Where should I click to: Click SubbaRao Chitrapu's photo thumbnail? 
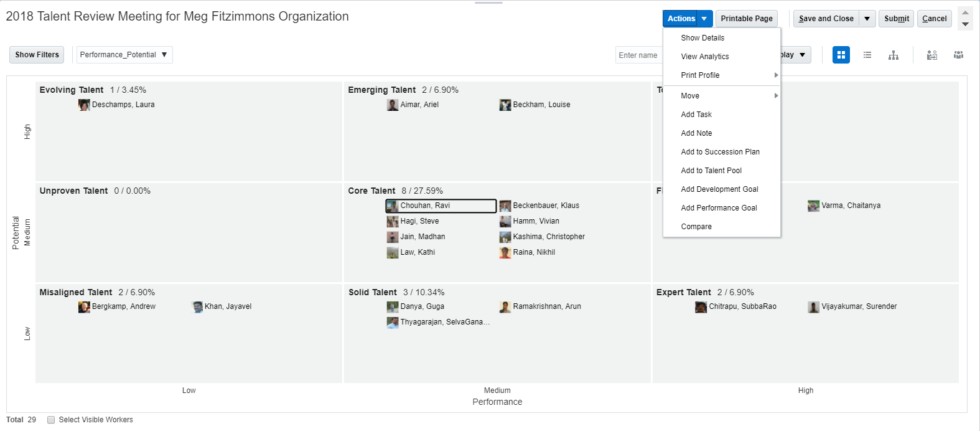(x=701, y=306)
